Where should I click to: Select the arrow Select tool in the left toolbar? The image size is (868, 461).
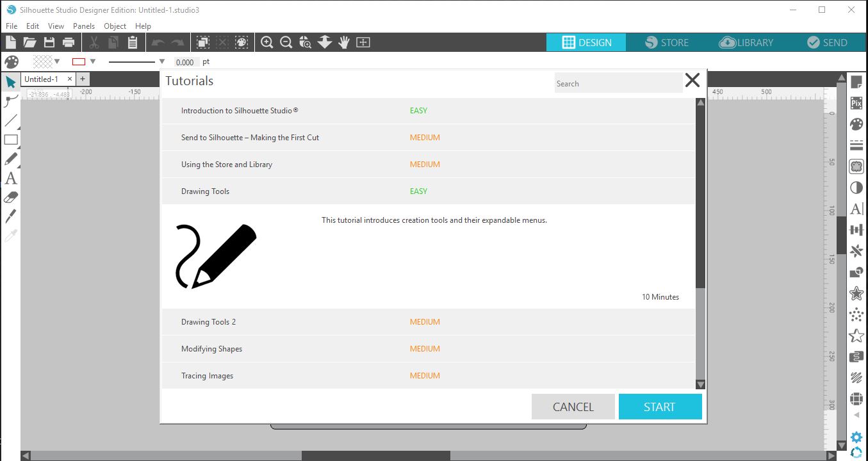pyautogui.click(x=10, y=82)
